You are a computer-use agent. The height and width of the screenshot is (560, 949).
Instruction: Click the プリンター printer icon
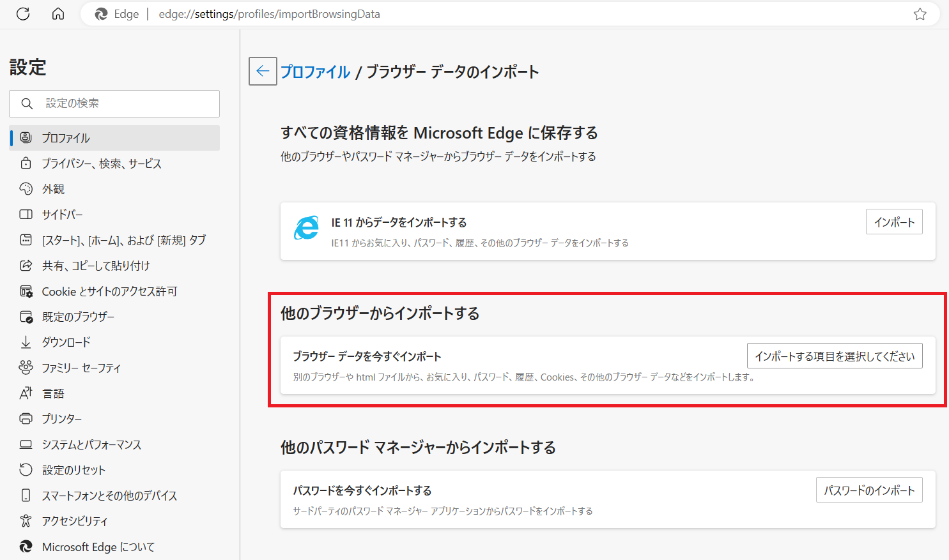pyautogui.click(x=26, y=419)
